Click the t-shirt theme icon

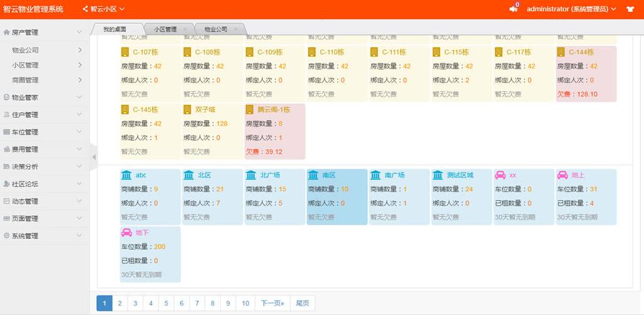pos(630,9)
